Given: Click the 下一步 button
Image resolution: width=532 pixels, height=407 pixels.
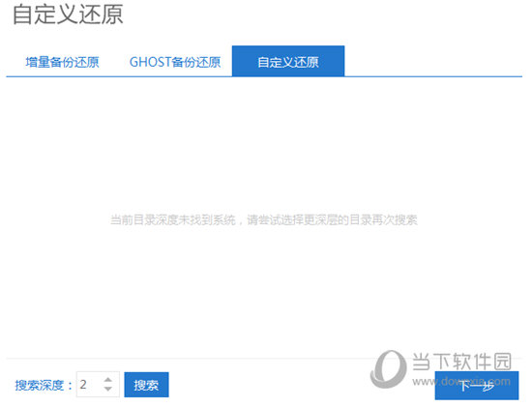Looking at the screenshot, I should [x=477, y=386].
